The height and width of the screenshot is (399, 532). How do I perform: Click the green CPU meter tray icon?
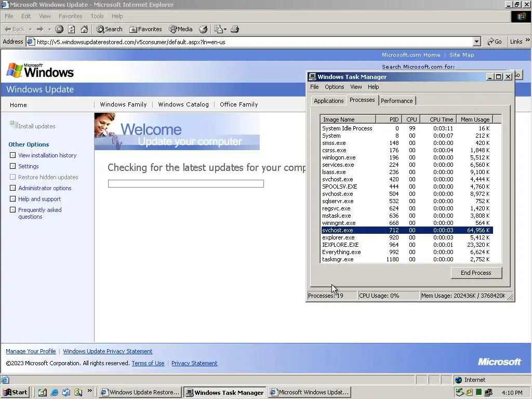[x=478, y=392]
